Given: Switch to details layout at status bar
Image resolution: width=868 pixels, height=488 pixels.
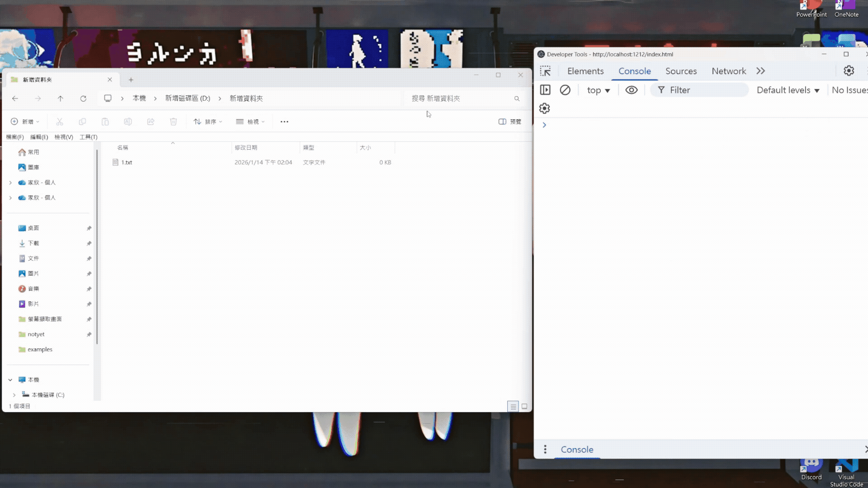Looking at the screenshot, I should [513, 406].
